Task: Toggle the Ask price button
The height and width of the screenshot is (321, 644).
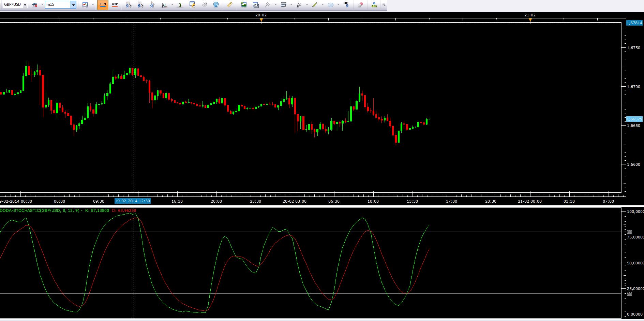Action: click(115, 5)
